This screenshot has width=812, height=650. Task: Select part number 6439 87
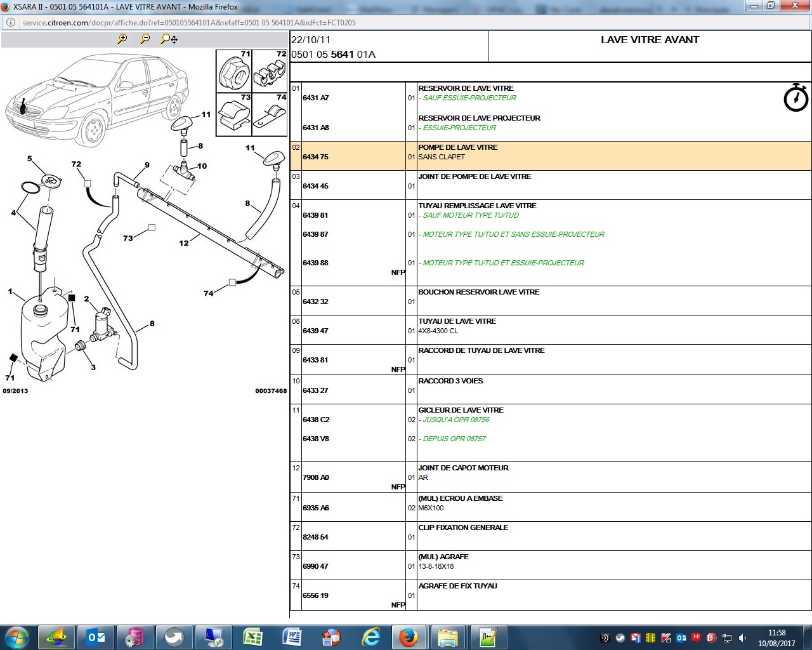(x=315, y=234)
